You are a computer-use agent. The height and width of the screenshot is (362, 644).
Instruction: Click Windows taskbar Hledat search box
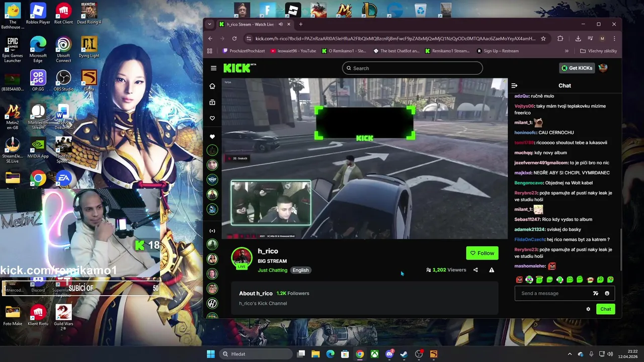tap(256, 354)
